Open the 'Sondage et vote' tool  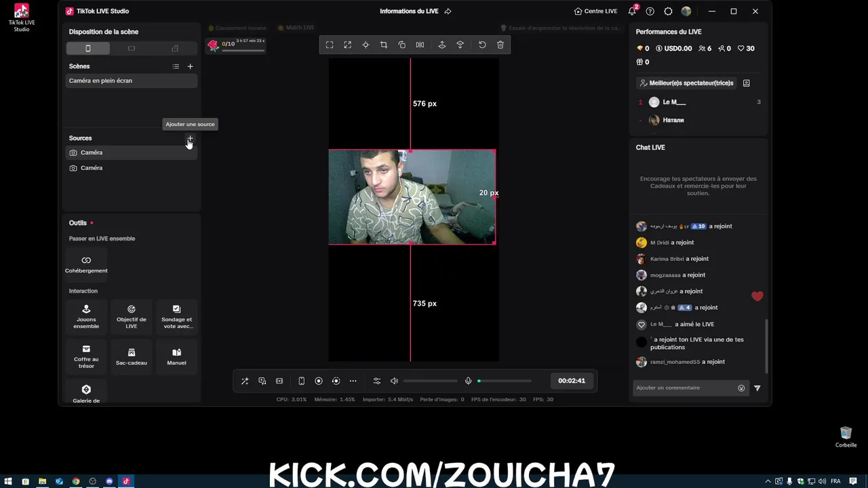coord(176,316)
